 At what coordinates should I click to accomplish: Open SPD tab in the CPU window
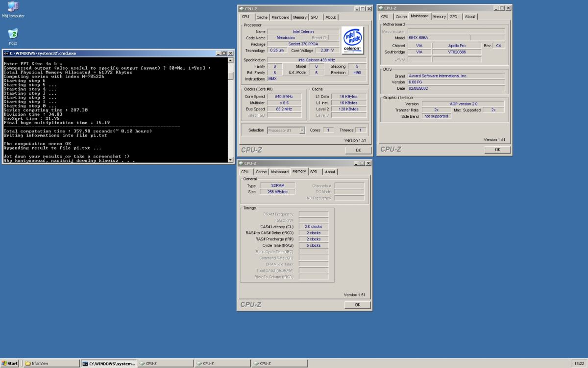pos(314,17)
